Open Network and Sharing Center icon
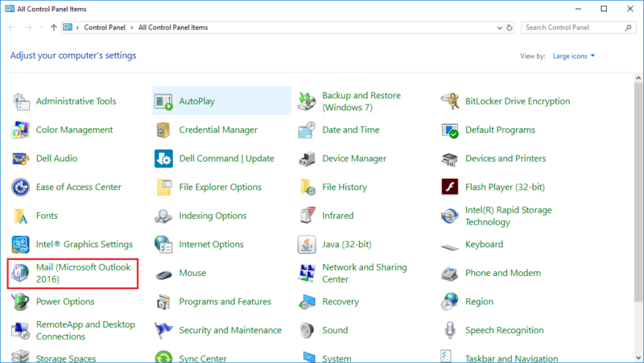 click(307, 273)
